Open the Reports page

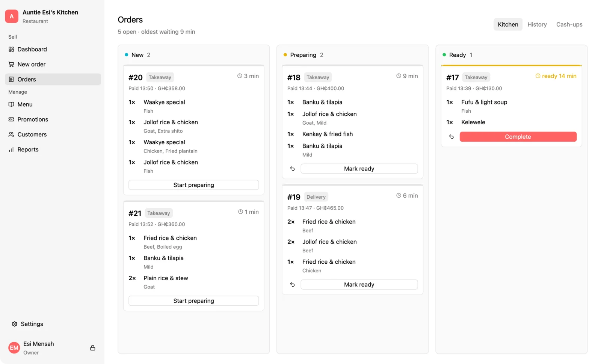click(x=53, y=150)
